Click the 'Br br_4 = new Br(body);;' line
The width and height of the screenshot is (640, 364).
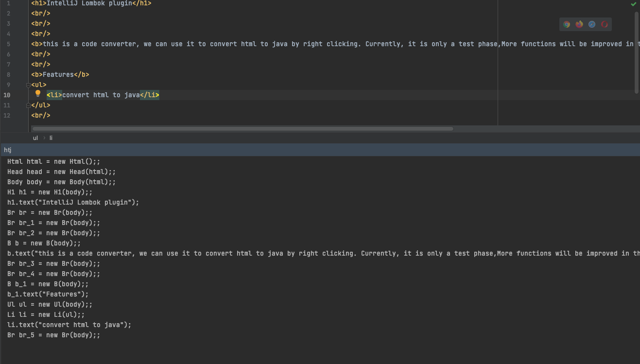pyautogui.click(x=54, y=274)
